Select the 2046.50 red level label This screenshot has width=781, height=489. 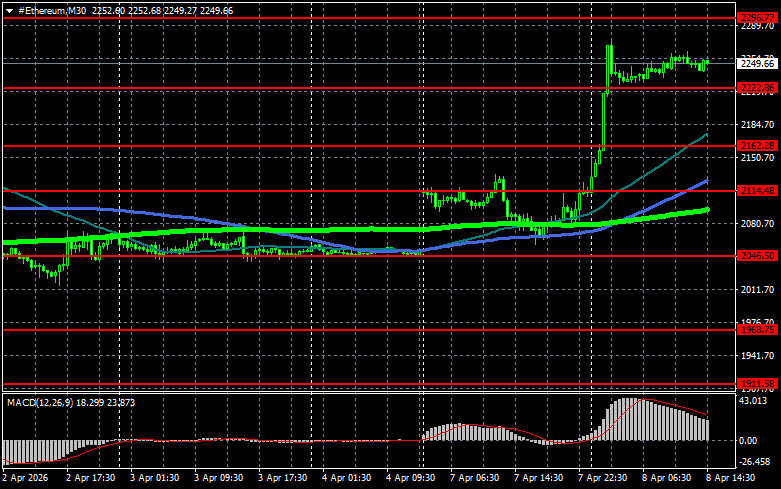click(x=757, y=255)
